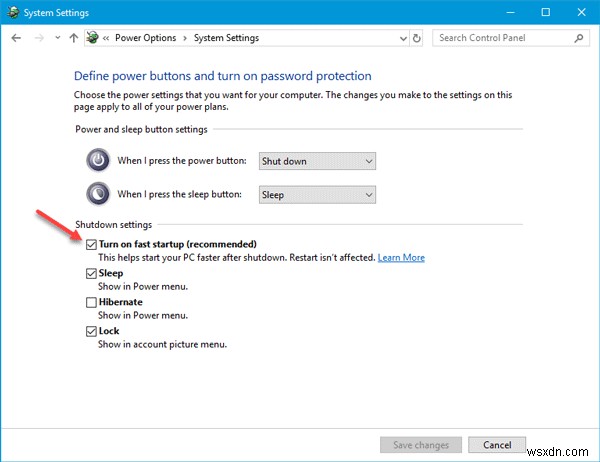Click the Cancel button
Screen dimensions: 600x462
(x=497, y=445)
